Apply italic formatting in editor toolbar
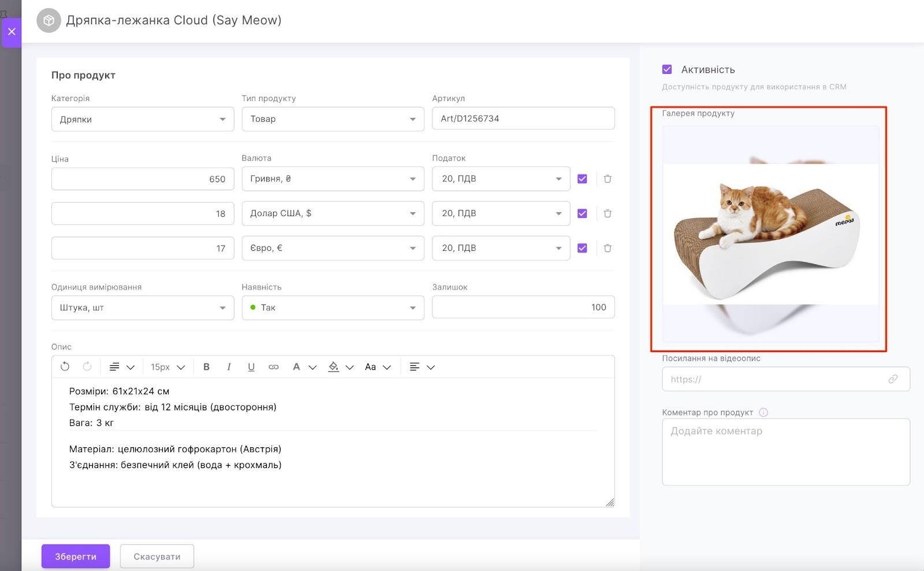The height and width of the screenshot is (571, 924). 229,367
